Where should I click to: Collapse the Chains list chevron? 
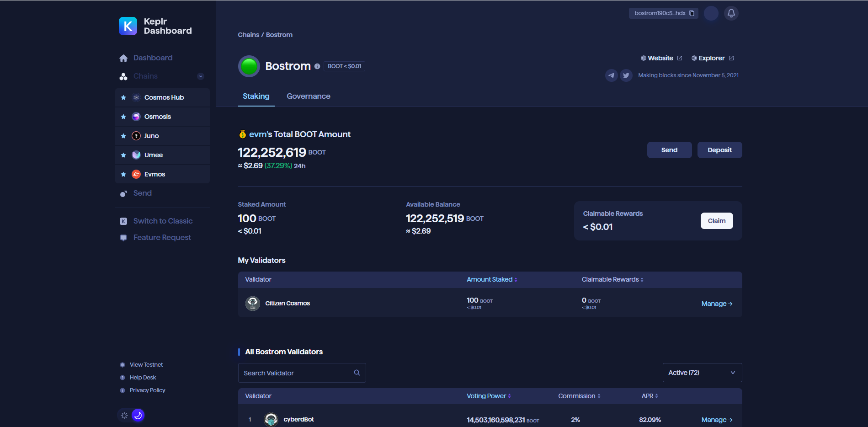point(201,76)
